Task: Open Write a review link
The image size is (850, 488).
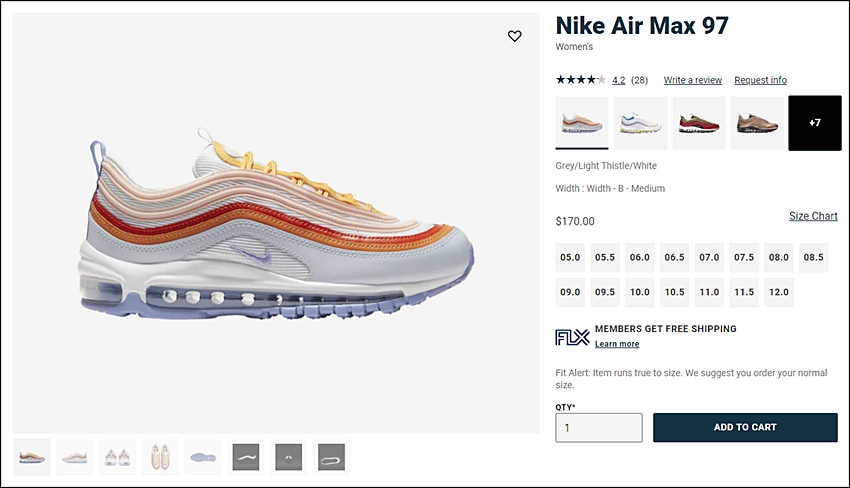Action: [693, 80]
